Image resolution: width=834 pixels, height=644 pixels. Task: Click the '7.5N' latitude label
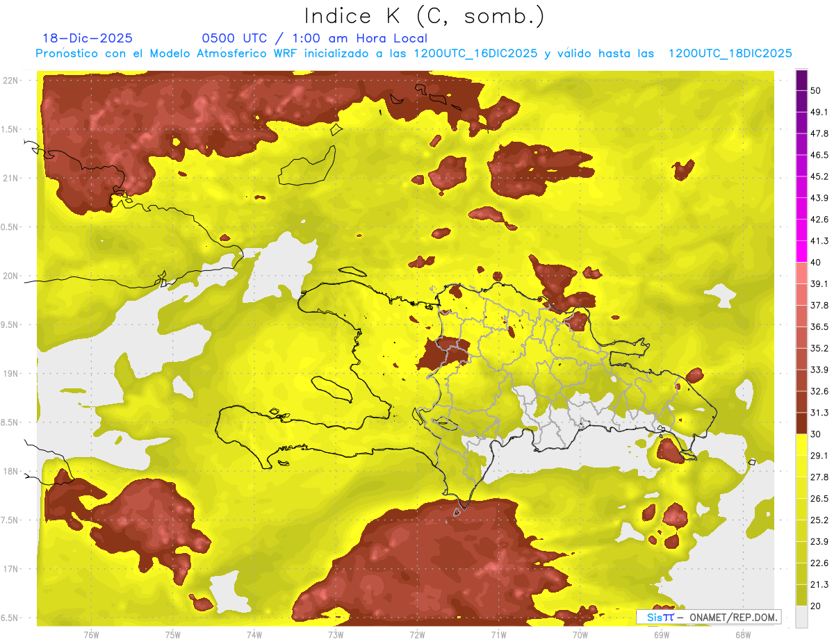(x=10, y=520)
